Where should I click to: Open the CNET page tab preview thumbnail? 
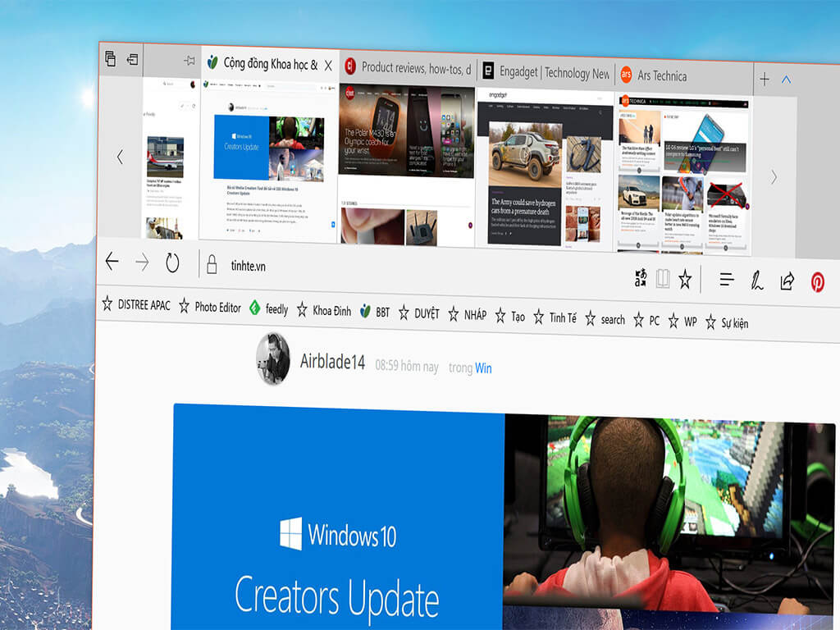(407, 164)
